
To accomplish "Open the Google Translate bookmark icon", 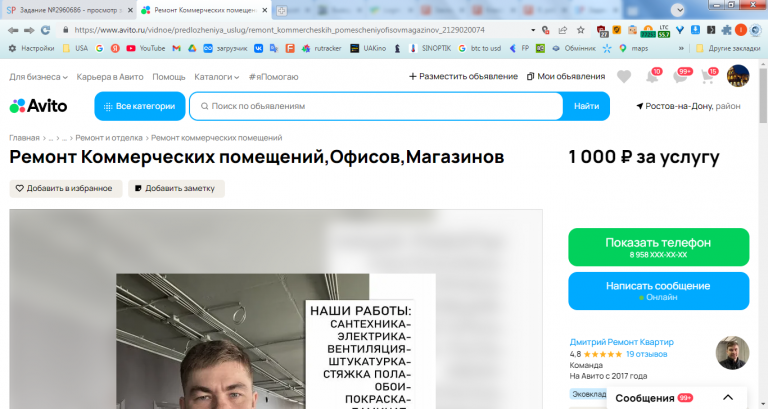I will [x=274, y=48].
